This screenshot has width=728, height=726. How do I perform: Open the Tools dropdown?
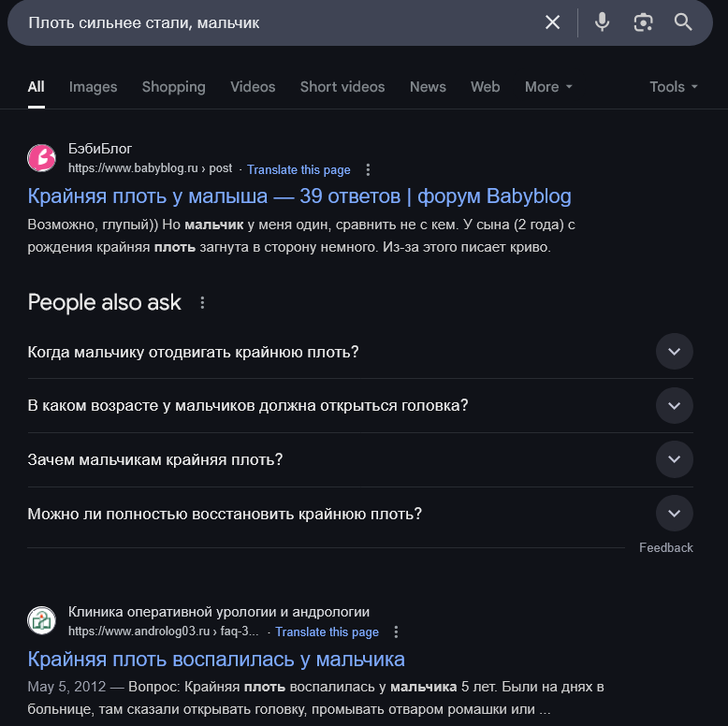[x=673, y=87]
